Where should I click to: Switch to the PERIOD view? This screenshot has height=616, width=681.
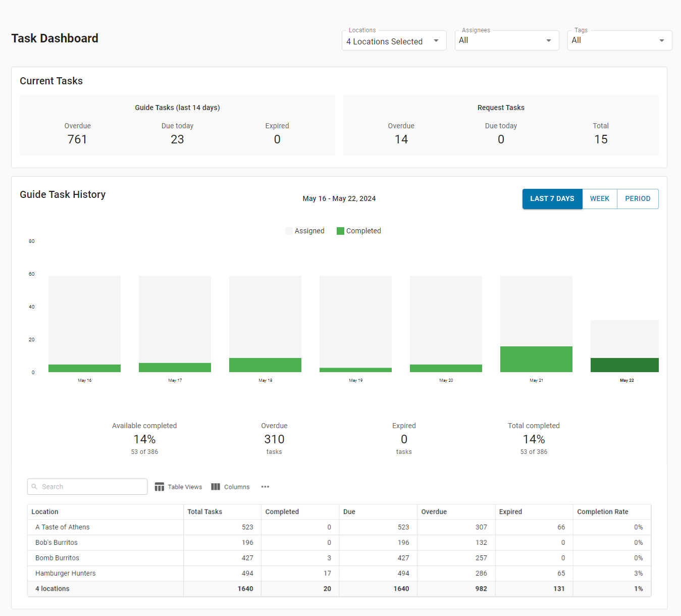638,199
